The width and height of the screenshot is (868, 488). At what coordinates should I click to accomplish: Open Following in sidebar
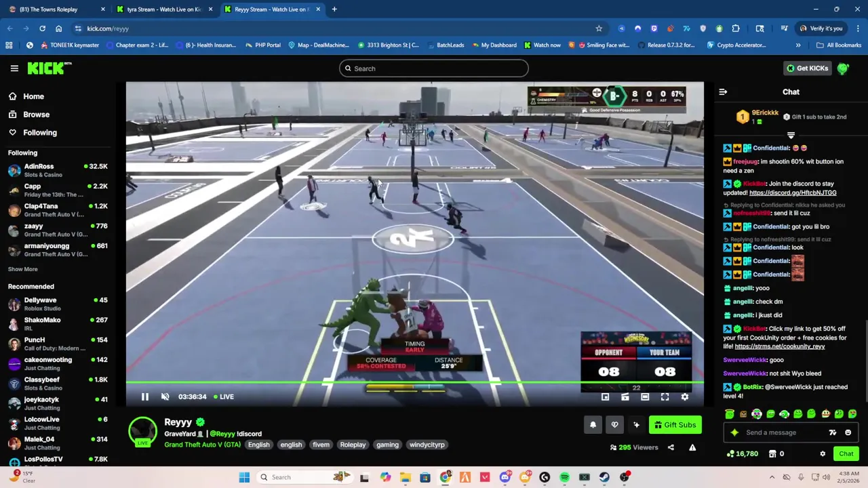(33, 133)
